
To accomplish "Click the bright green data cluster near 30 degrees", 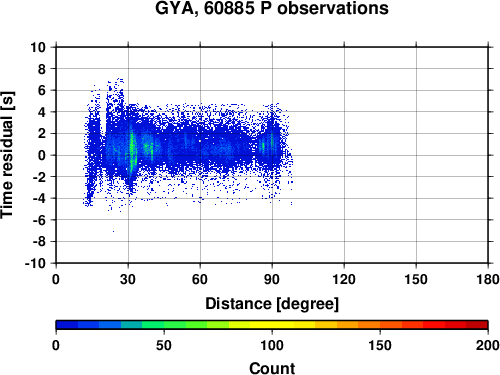I will tap(132, 152).
